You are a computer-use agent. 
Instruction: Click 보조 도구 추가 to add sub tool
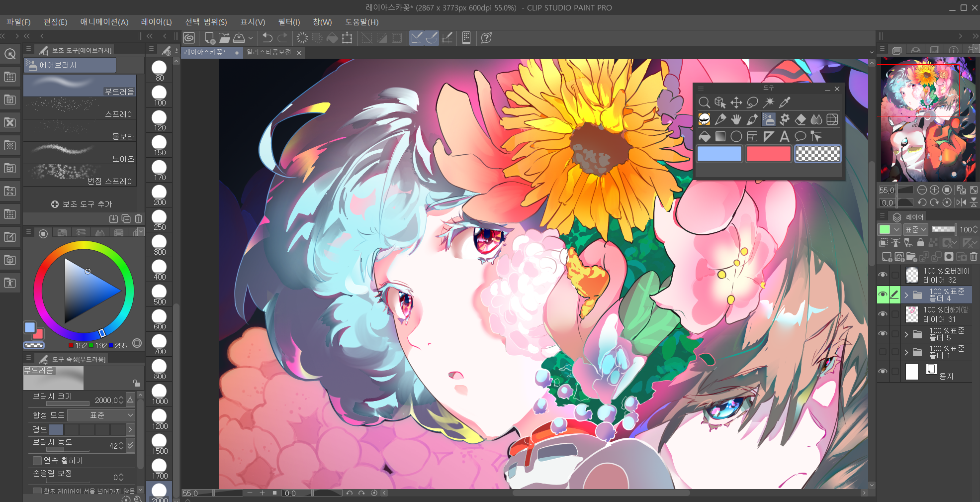82,204
